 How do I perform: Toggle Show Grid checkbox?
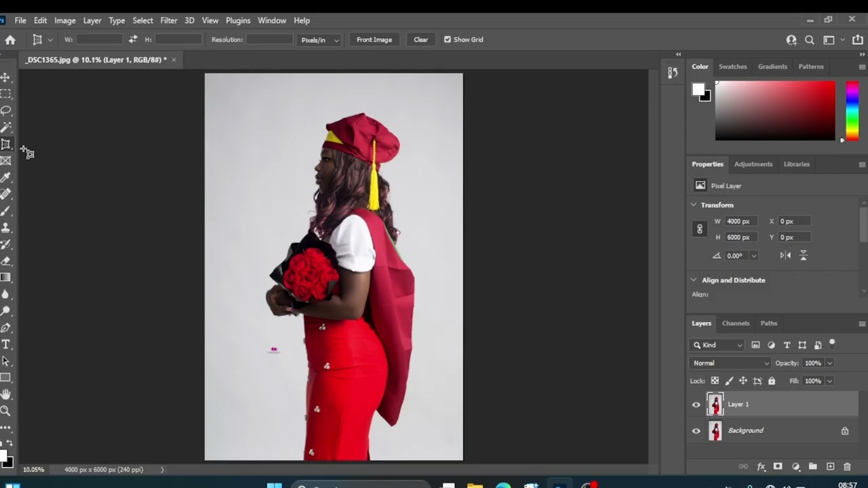(x=448, y=39)
